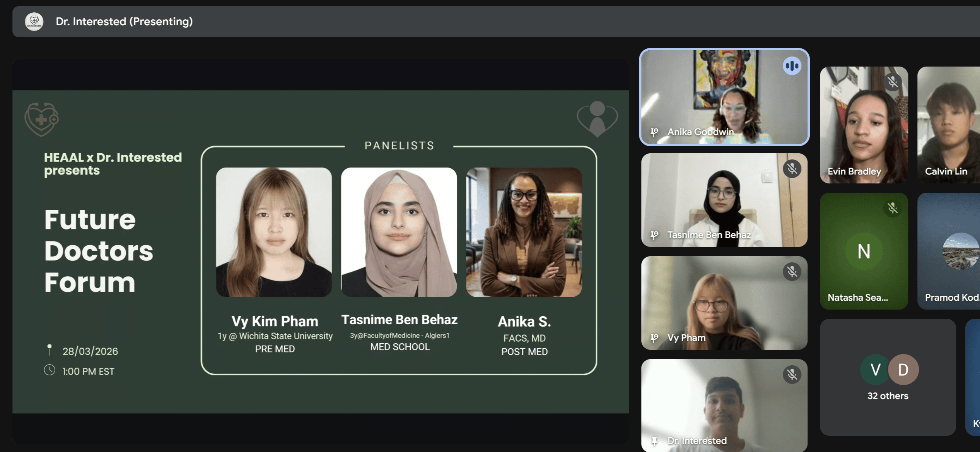Screen dimensions: 980x452
Task: Select Evin Bradley's video tile
Action: point(864,126)
